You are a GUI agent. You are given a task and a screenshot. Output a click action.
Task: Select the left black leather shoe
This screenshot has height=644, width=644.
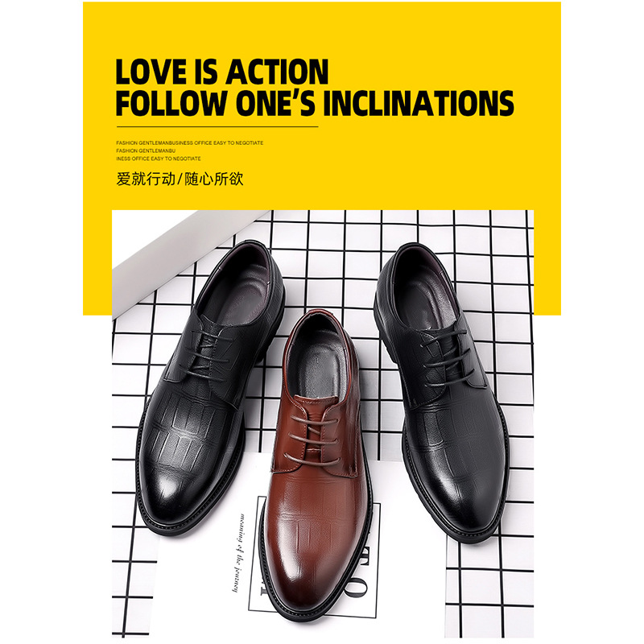[210, 386]
